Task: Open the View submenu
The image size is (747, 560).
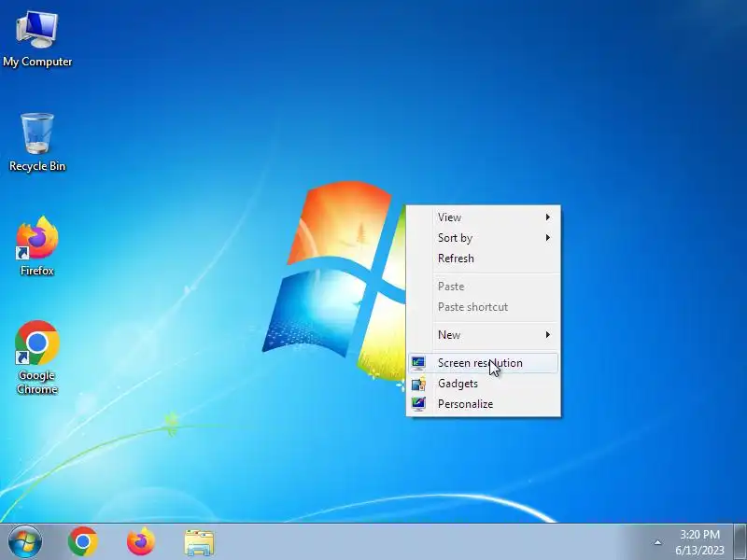Action: point(483,217)
